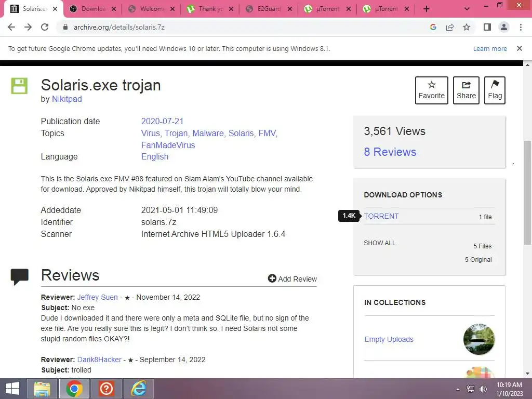
Task: Click the identifier value solaris.7z
Action: (x=158, y=222)
